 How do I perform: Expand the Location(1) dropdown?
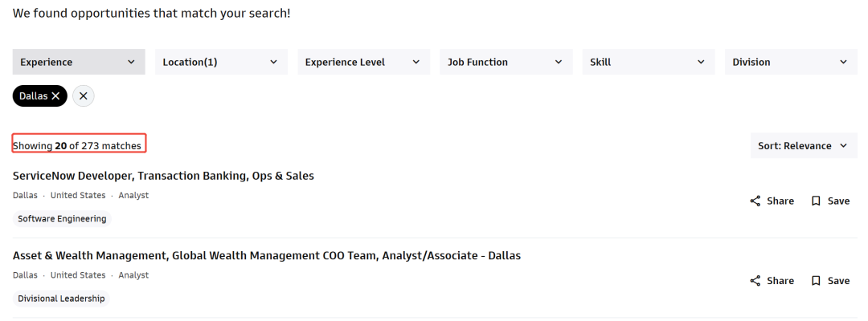(x=222, y=62)
